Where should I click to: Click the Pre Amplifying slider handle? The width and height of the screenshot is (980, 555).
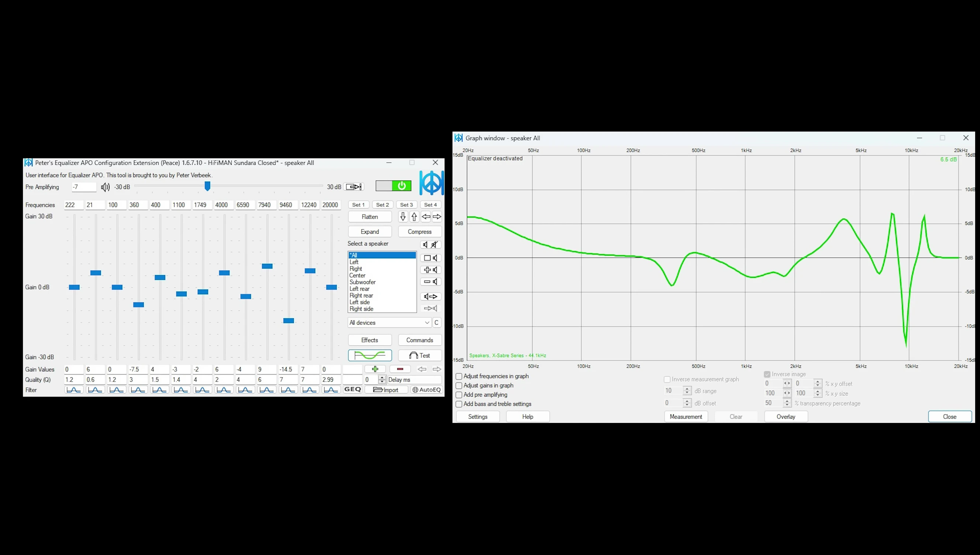207,186
